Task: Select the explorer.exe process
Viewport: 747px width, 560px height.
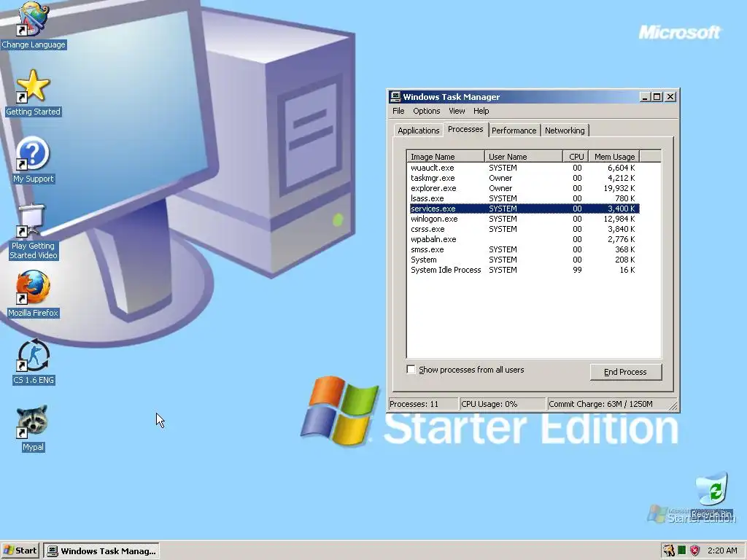Action: (x=524, y=188)
